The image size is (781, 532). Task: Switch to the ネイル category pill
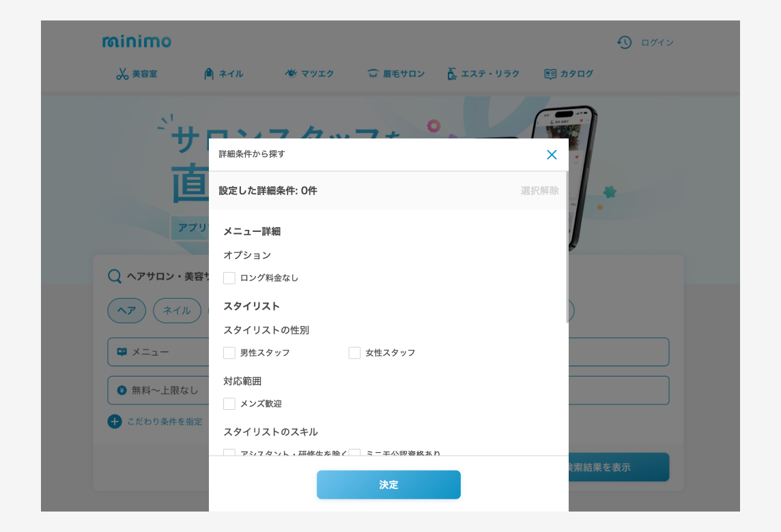177,310
